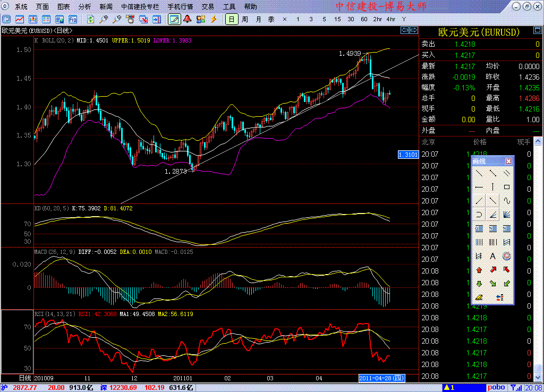544x392 pixels.
Task: Select the fan lines drawing tool
Action: tap(506, 215)
